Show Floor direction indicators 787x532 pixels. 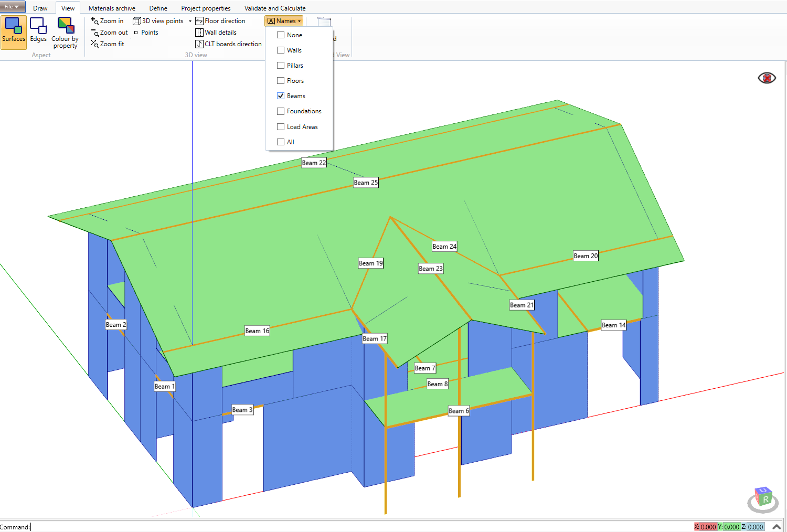[220, 21]
